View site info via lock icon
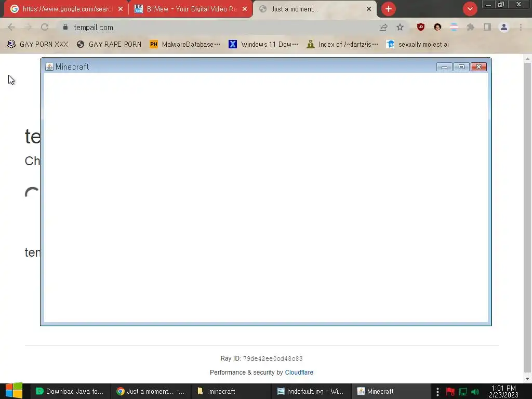532x399 pixels. coord(65,27)
